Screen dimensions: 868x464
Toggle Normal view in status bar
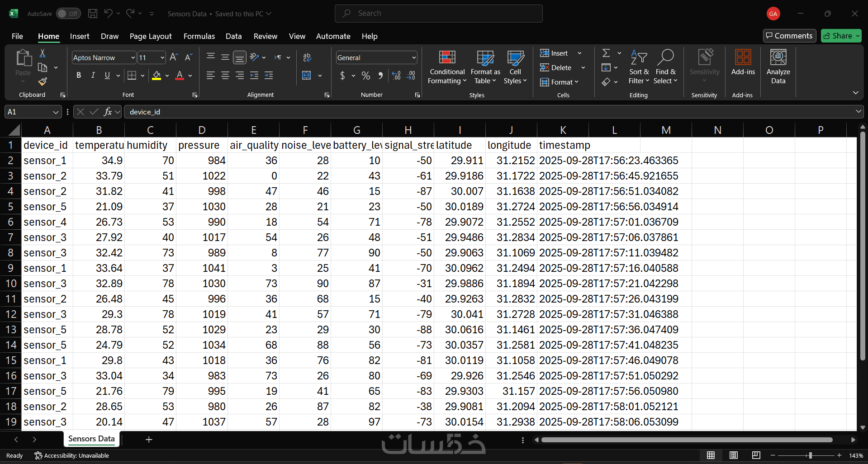tap(711, 455)
